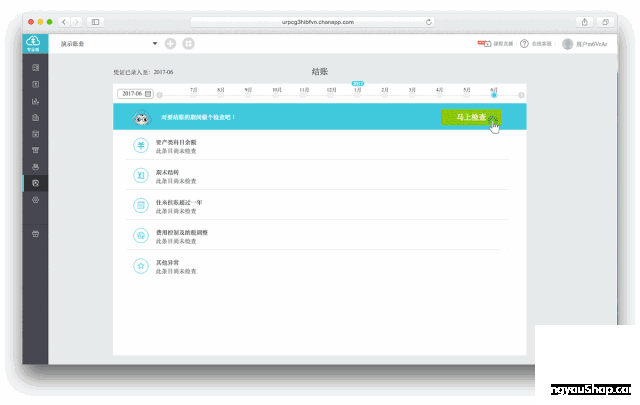
Task: Click the Safari address bar URL
Action: (x=318, y=22)
